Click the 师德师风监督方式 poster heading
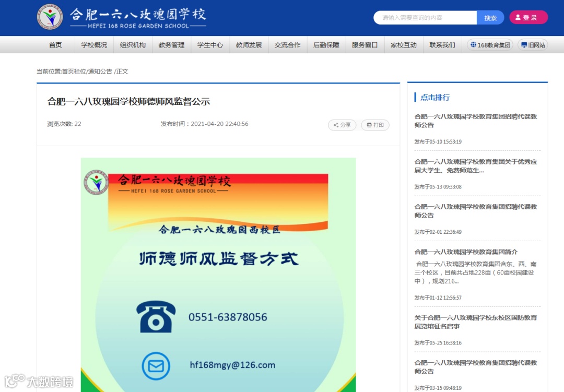This screenshot has width=564, height=392. (x=219, y=258)
